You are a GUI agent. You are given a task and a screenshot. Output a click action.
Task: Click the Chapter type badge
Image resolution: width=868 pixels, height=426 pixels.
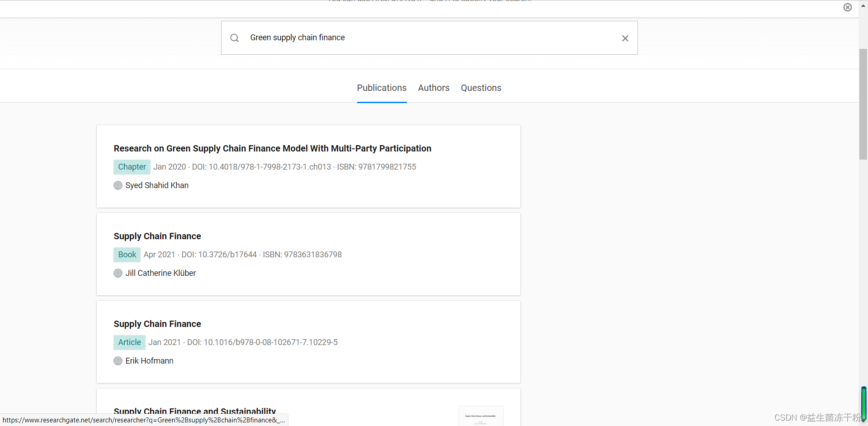132,167
